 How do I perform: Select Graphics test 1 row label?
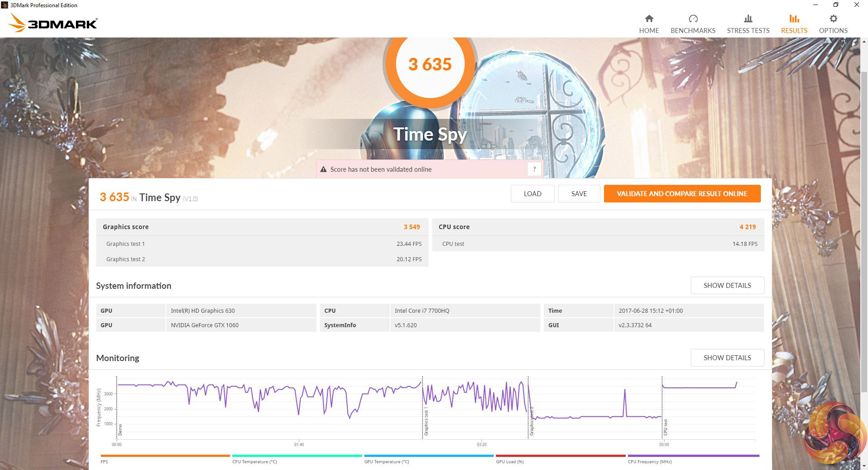click(125, 244)
